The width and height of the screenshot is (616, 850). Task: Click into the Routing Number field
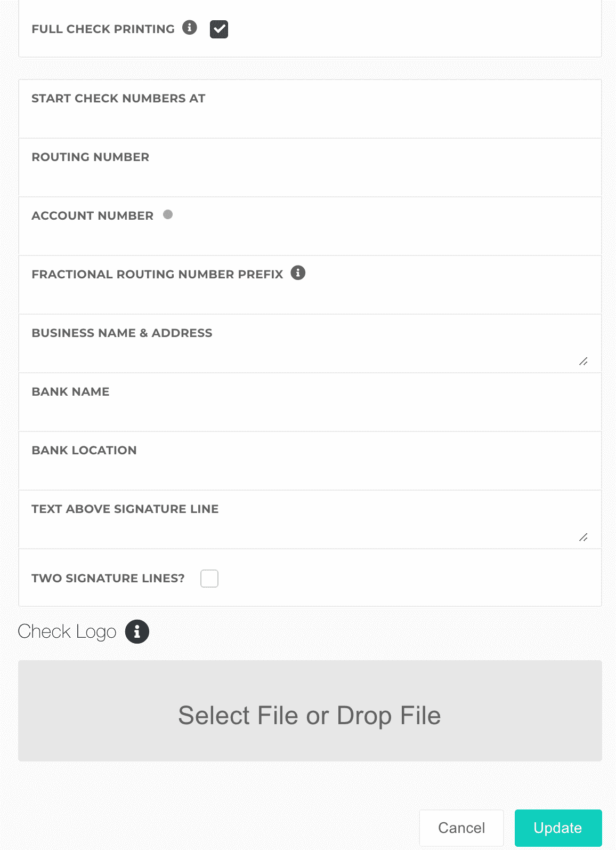(x=309, y=179)
